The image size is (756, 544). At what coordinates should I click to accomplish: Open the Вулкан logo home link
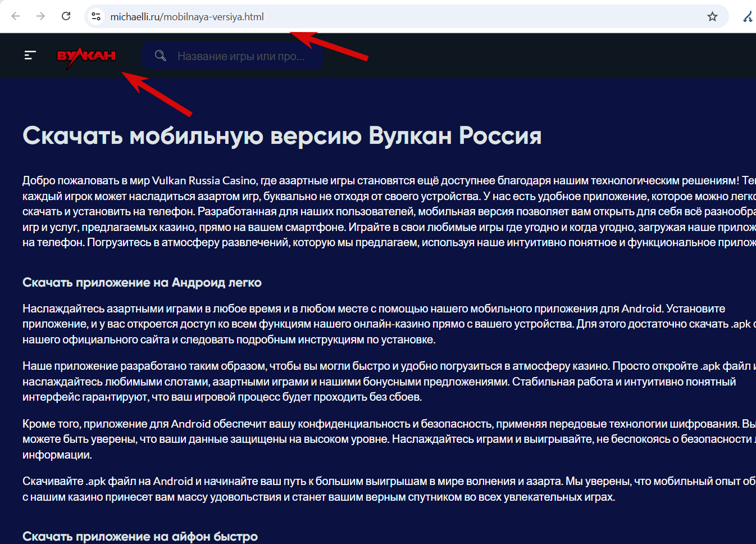pos(86,57)
